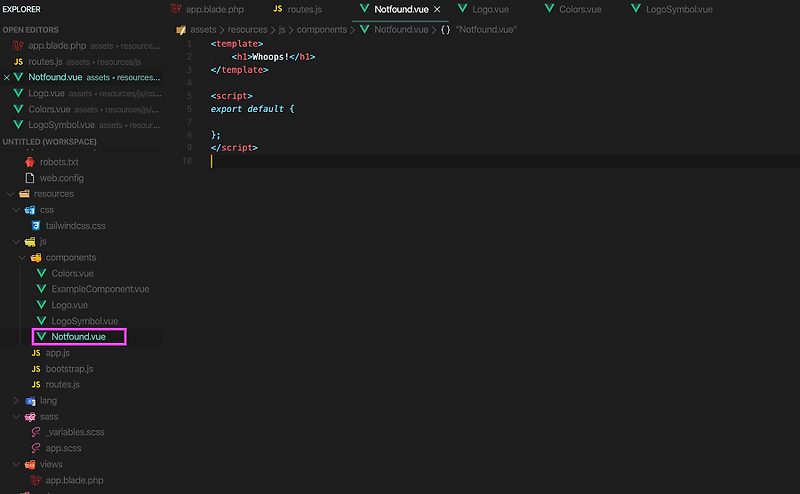
Task: Click Vue icon beside LogoSymbol.vue in tree
Action: 41,320
